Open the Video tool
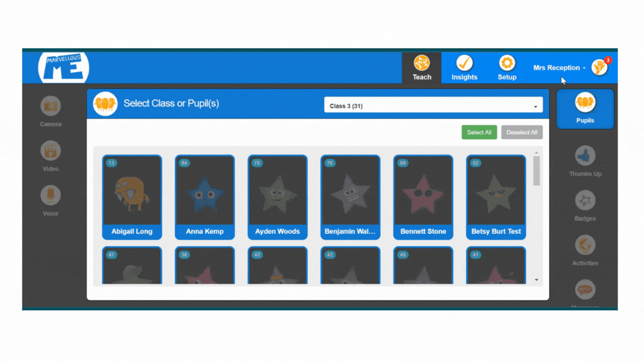This screenshot has height=362, width=644. [x=51, y=155]
